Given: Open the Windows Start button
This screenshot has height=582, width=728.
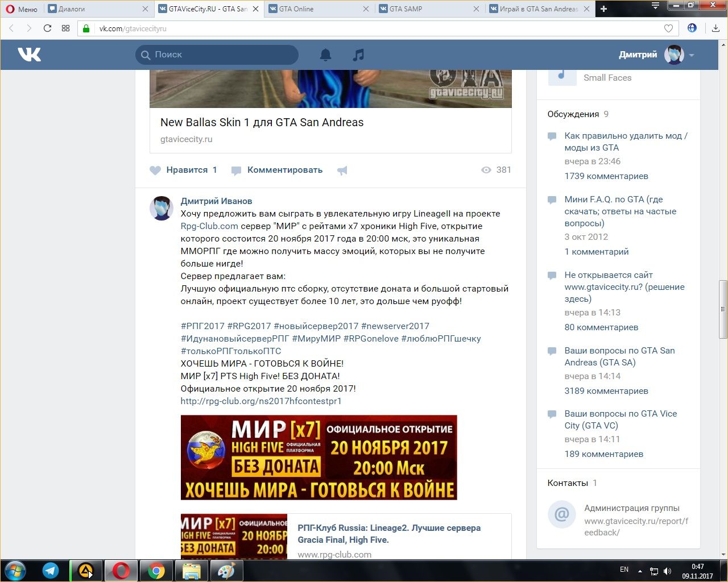Looking at the screenshot, I should (x=15, y=571).
